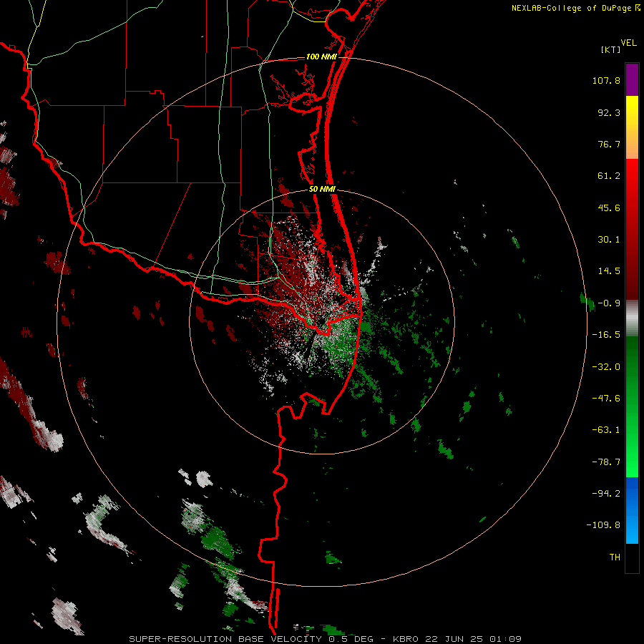Click the 76.7 legend value
The image size is (644, 644).
coord(609,144)
